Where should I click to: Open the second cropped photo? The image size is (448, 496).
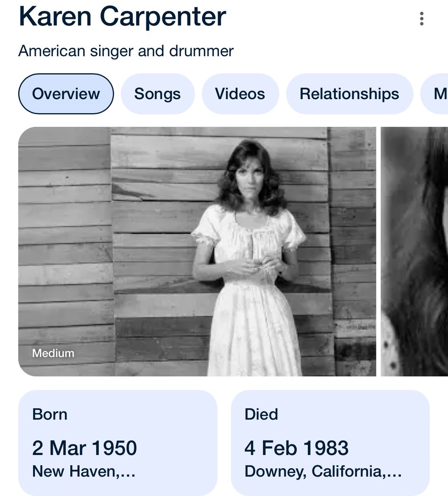coord(414,251)
